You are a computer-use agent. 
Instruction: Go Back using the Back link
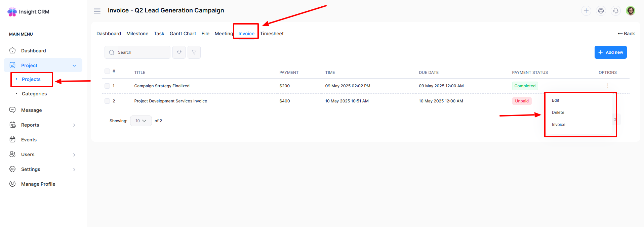(x=626, y=34)
